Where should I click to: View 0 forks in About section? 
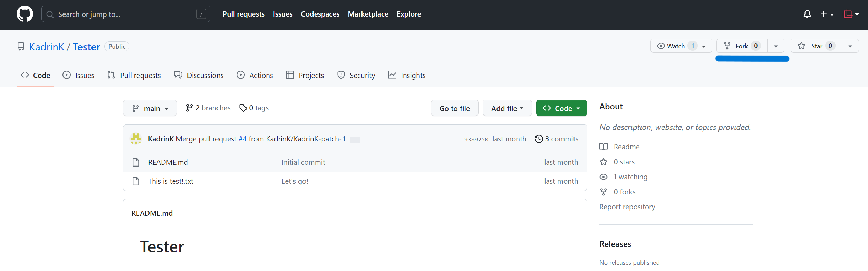(625, 192)
